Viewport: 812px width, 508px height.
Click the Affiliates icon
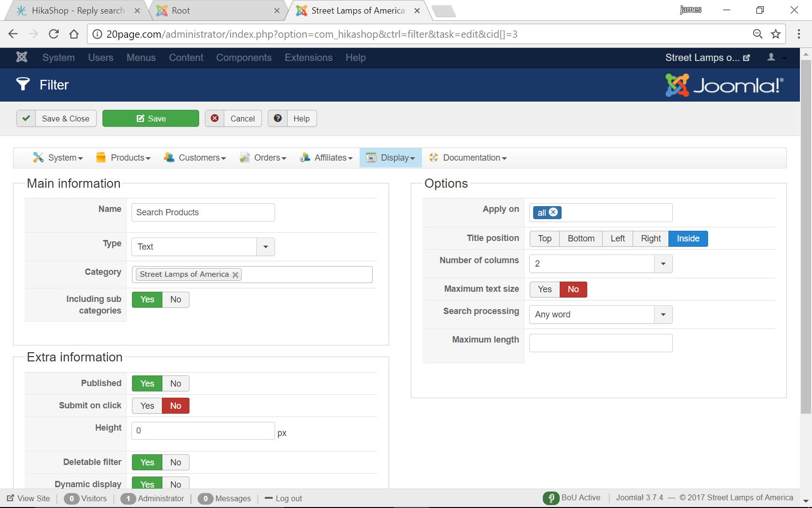[305, 157]
